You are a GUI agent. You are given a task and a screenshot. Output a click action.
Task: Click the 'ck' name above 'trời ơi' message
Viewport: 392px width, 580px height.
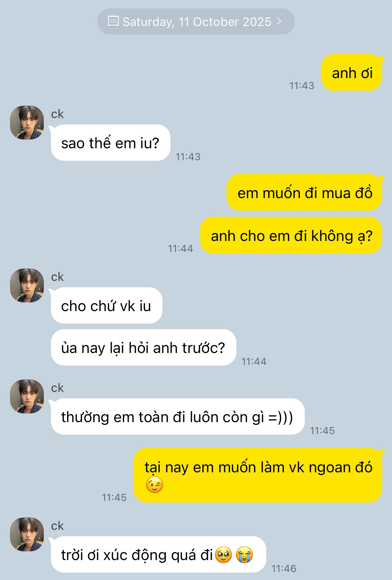click(x=57, y=526)
